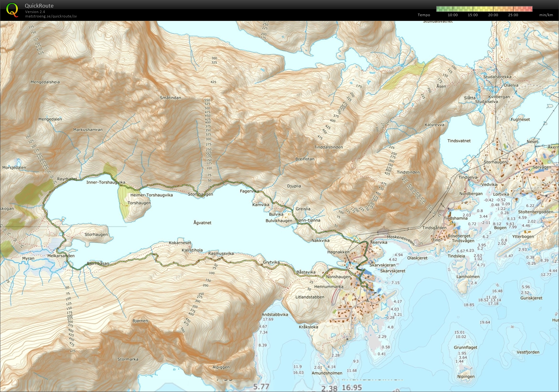Click the Stormarka map label
The image size is (559, 392).
[128, 359]
